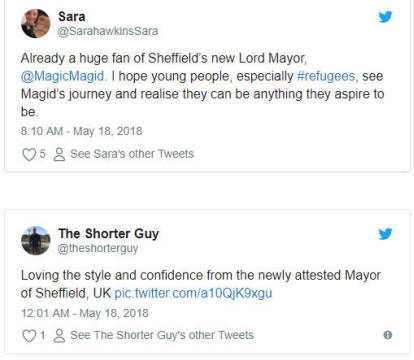Click See Sara's other Tweets
This screenshot has height=360, width=414.
tap(132, 154)
